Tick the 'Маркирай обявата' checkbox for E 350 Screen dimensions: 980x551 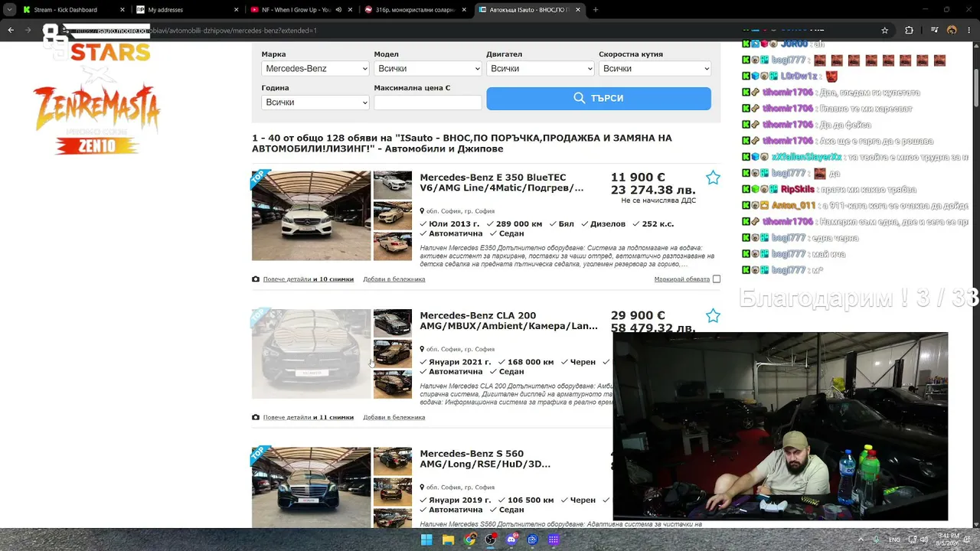point(717,279)
